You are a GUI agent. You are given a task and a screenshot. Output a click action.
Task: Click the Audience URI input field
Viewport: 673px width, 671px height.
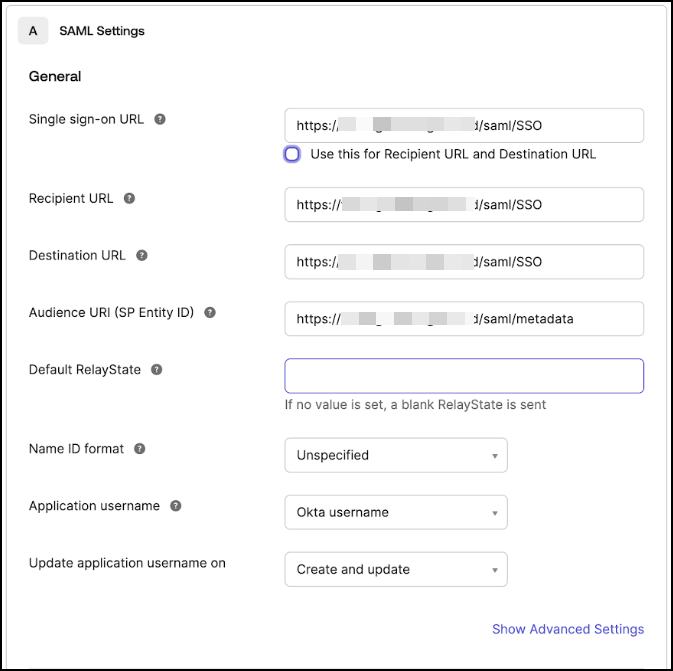tap(464, 318)
